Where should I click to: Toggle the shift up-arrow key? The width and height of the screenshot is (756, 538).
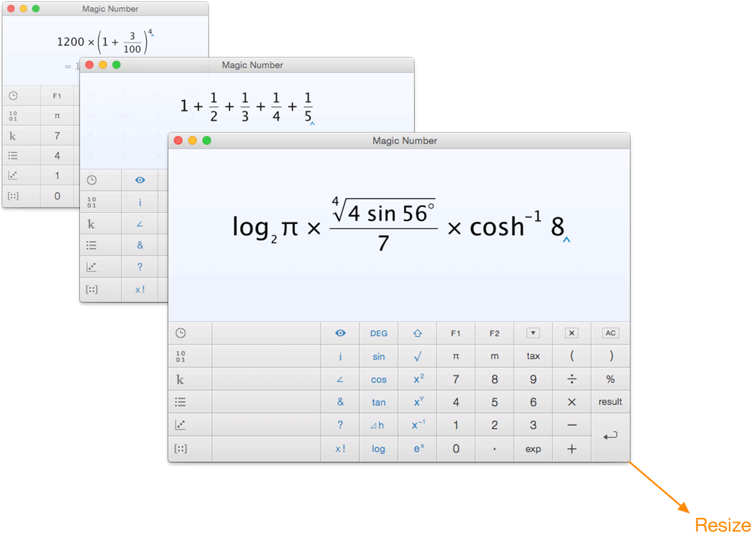[x=418, y=333]
